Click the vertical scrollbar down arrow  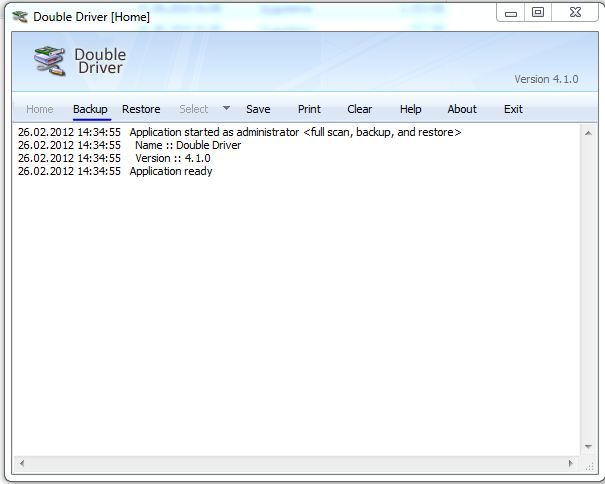pyautogui.click(x=588, y=447)
